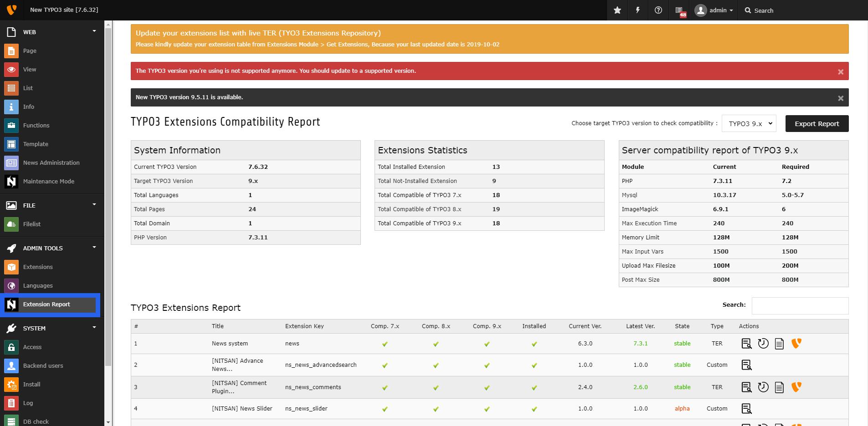Open the View module eye icon
This screenshot has width=868, height=426.
point(11,69)
